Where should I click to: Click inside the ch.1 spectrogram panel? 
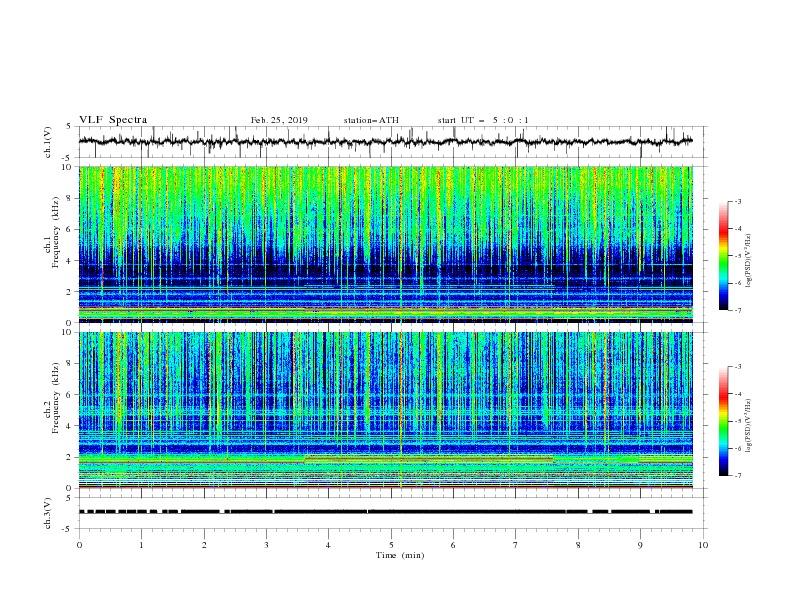click(385, 244)
